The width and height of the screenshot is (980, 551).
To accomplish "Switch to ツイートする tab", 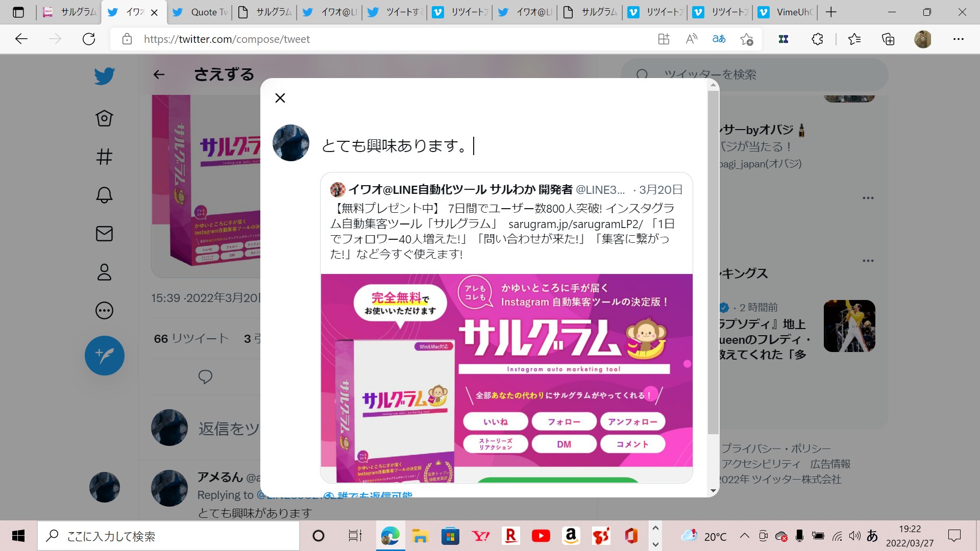I will click(395, 12).
